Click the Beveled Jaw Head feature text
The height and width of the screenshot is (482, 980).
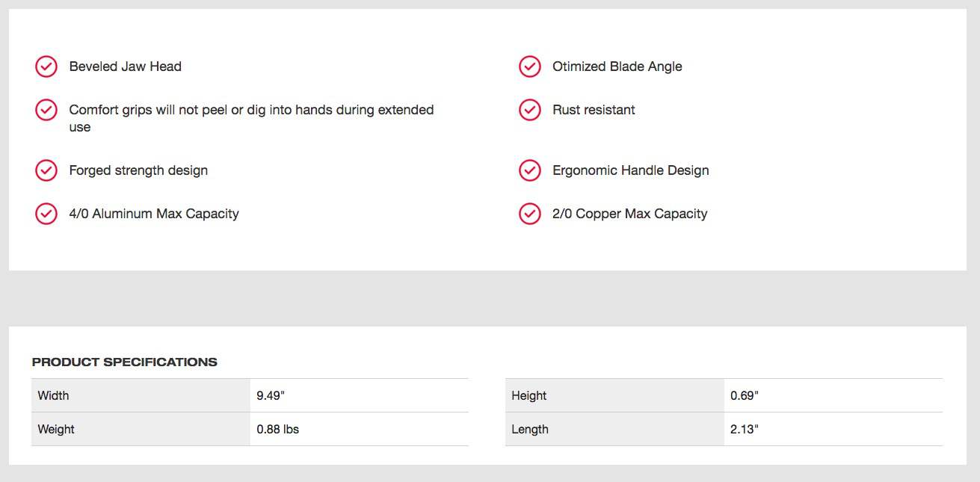coord(126,67)
